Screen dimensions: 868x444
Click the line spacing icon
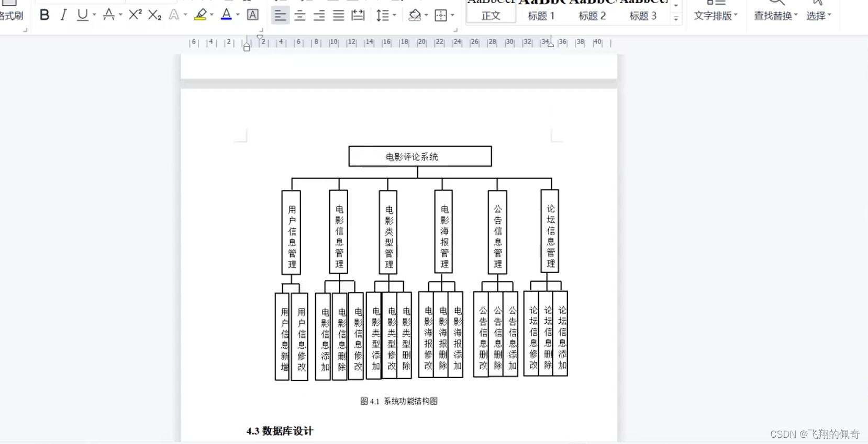[382, 16]
